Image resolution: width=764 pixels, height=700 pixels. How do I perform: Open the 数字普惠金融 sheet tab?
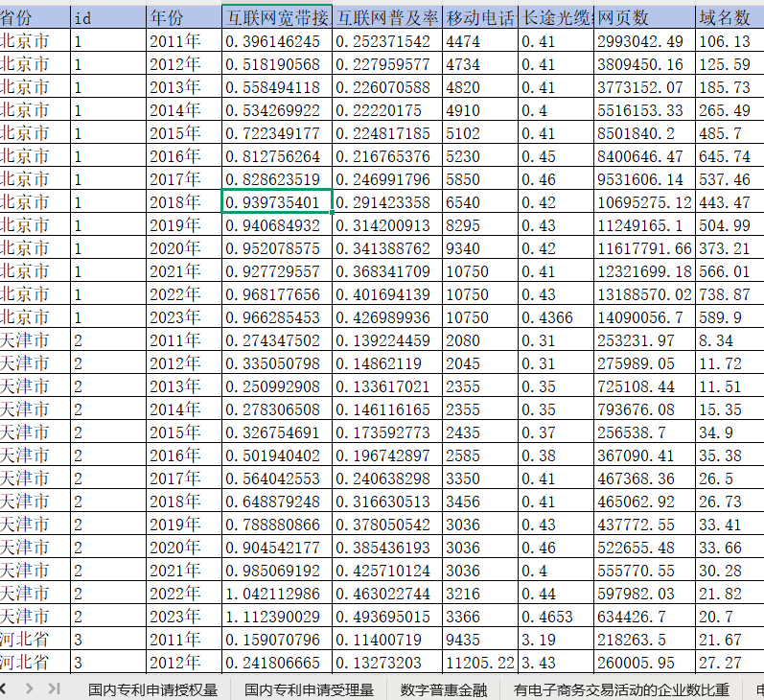(444, 688)
